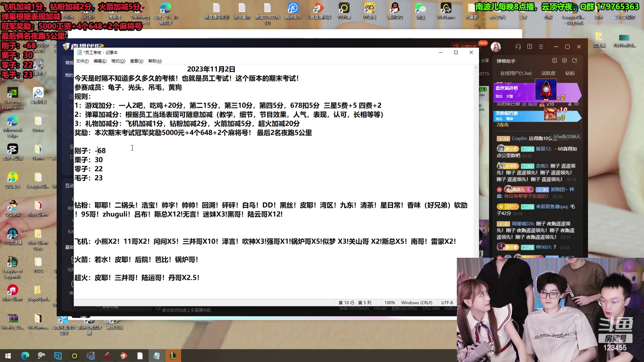Open Windows Start menu
Viewport: 644px width, 362px height.
(8, 356)
